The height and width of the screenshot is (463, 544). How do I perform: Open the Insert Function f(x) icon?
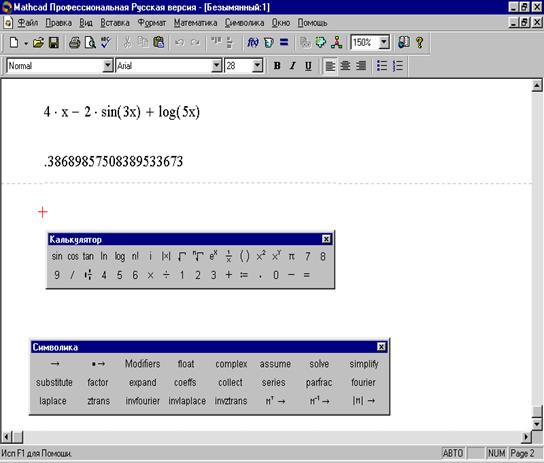(253, 43)
